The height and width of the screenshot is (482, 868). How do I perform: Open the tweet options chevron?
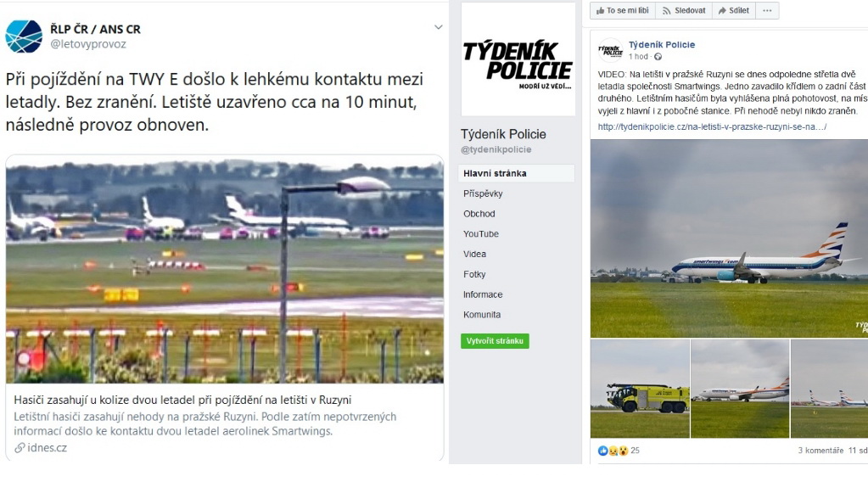pos(438,26)
